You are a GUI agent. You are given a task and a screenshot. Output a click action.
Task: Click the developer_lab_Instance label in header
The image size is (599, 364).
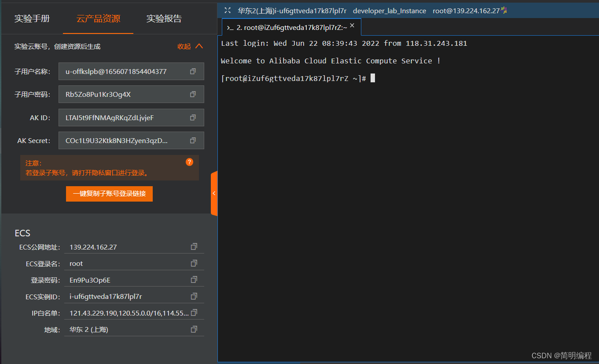point(390,11)
